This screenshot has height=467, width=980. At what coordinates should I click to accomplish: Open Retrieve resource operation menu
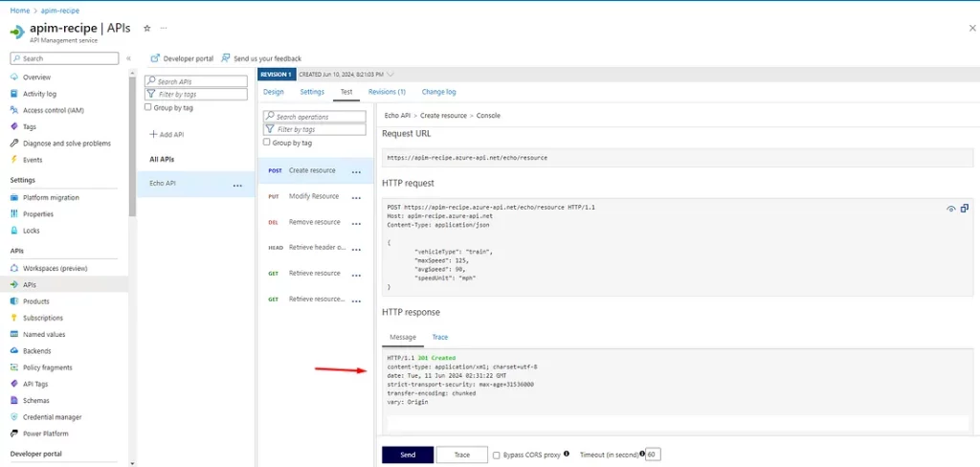point(356,275)
